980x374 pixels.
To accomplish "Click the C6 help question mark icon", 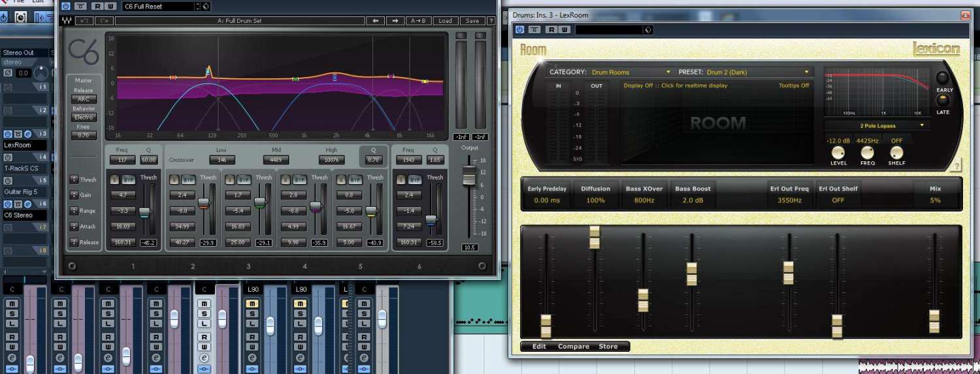I will pos(491,21).
